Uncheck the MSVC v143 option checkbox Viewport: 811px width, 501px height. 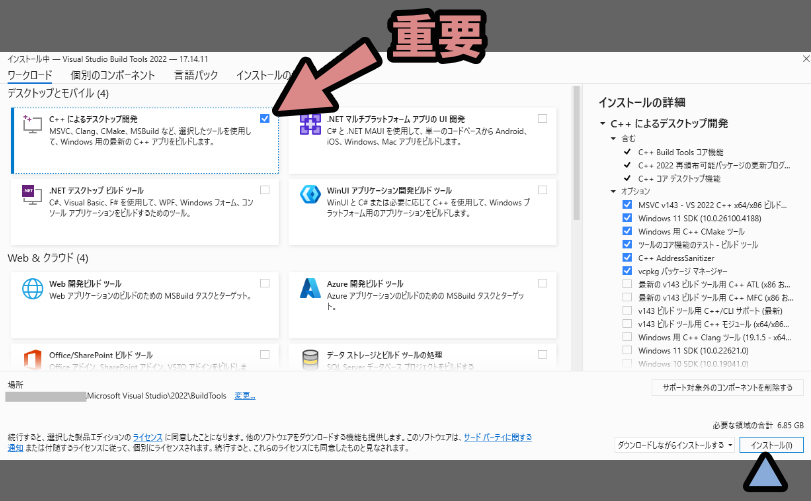pyautogui.click(x=627, y=204)
